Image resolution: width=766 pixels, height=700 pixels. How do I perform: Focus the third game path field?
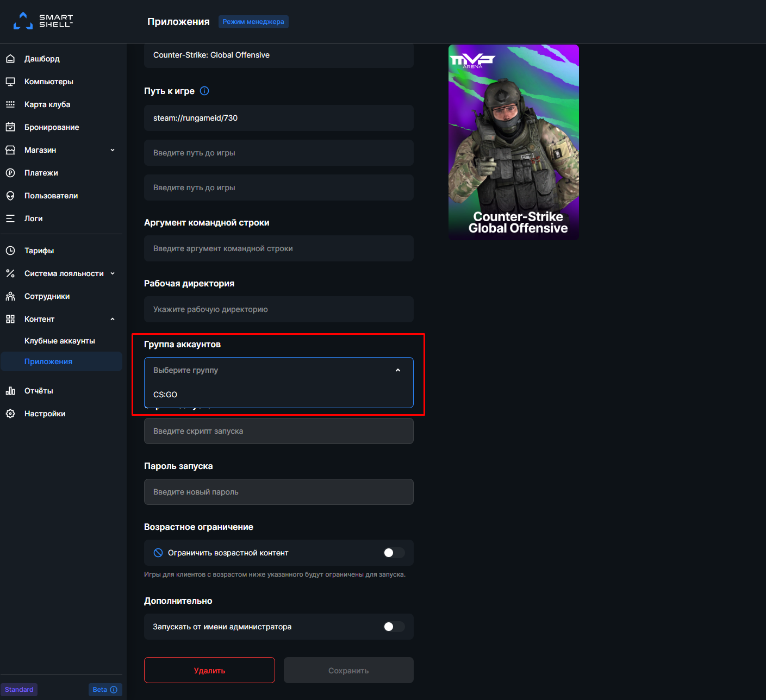click(x=279, y=187)
